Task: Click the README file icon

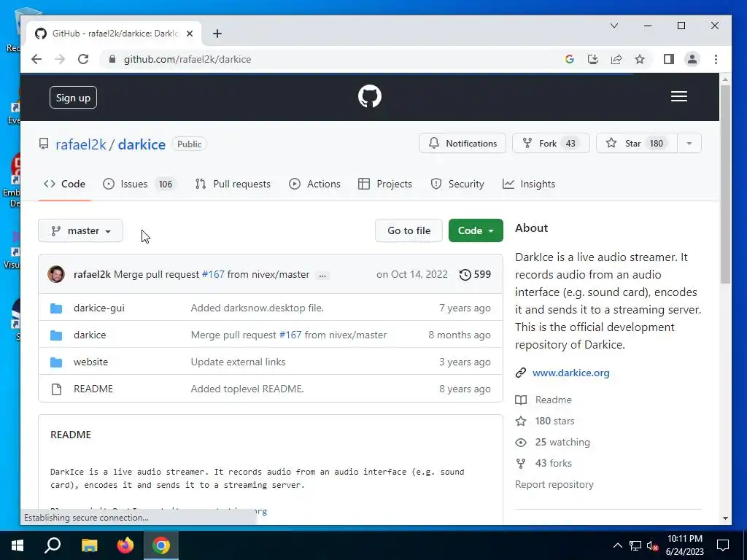Action: tap(56, 389)
